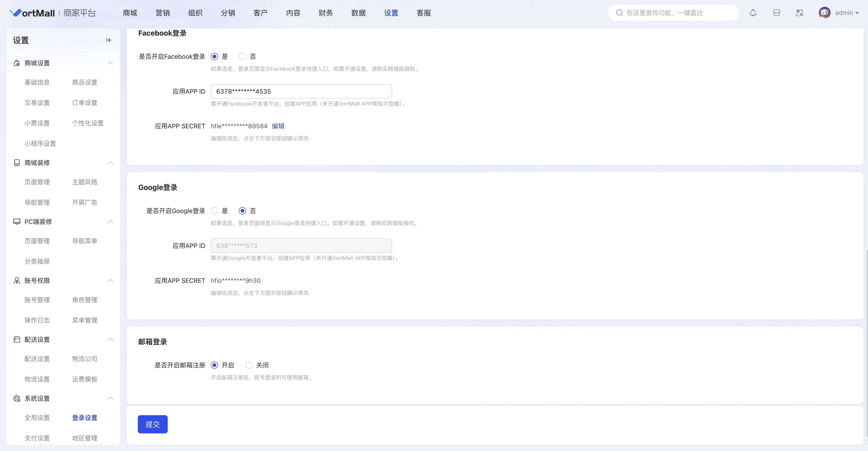Select 关闭 for 邮箱注册
This screenshot has height=451, width=868.
249,365
